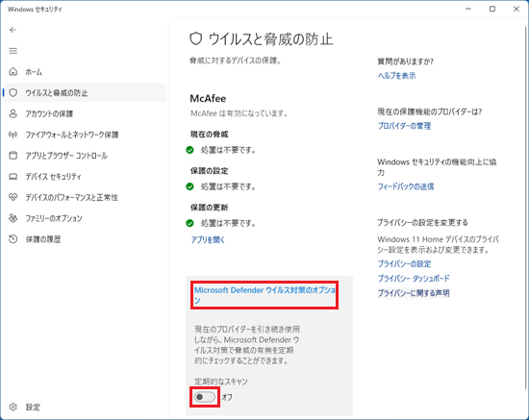The width and height of the screenshot is (529, 420).
Task: Click the clock icon for 保護の履歴
Action: 13,239
